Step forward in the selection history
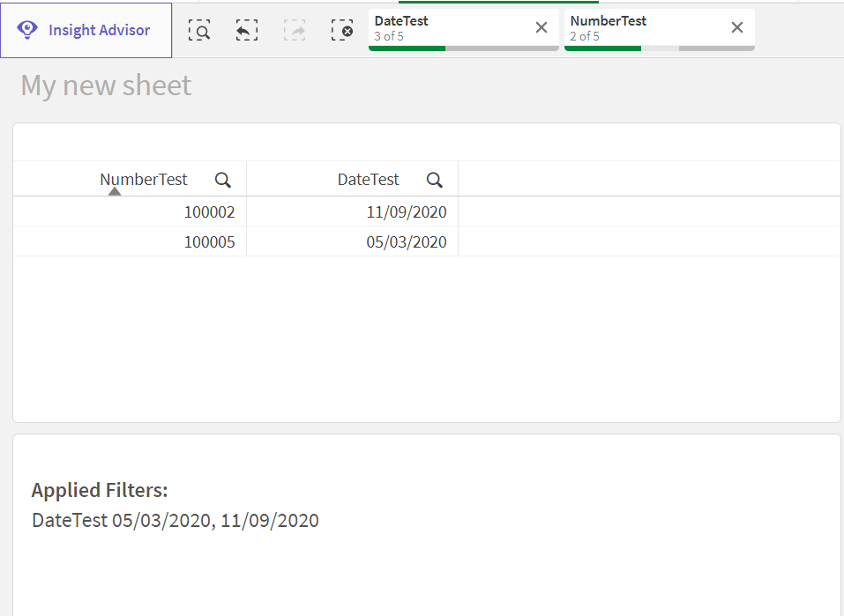This screenshot has height=616, width=844. tap(295, 29)
